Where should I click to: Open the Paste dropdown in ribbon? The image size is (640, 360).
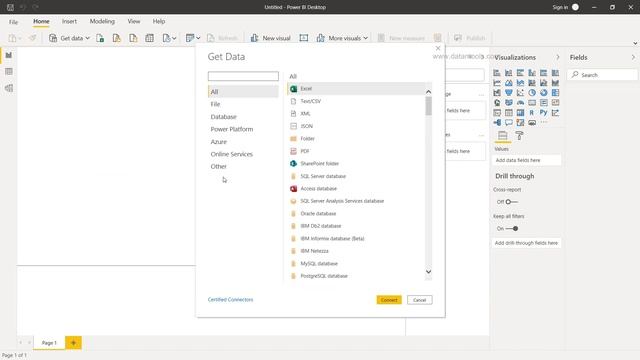coord(20,38)
